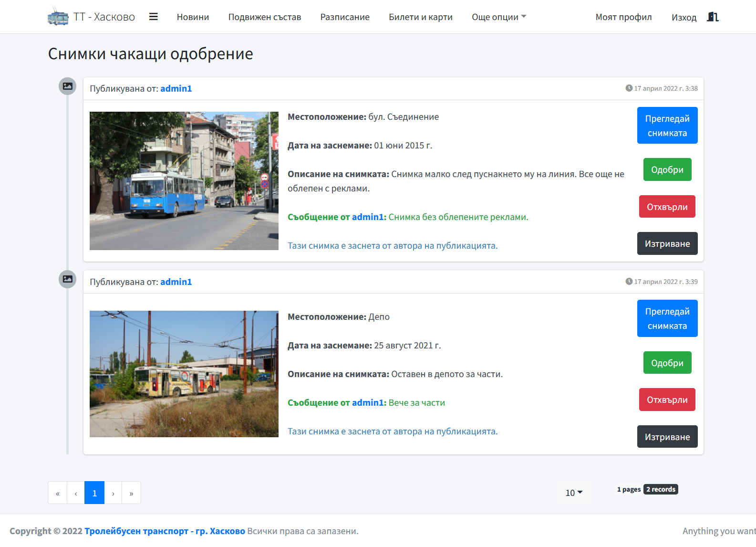This screenshot has width=756, height=547.
Task: Click admin1 in the Вече за части message
Action: pyautogui.click(x=368, y=402)
